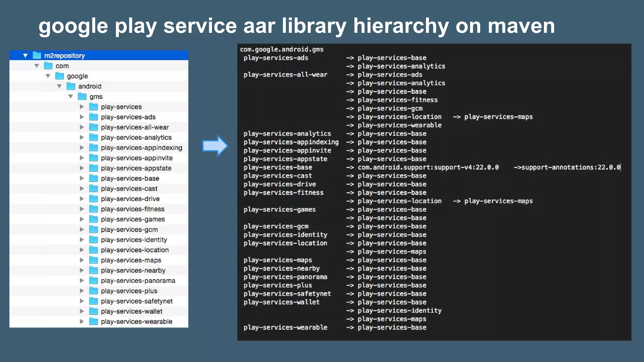
Task: Click the play-services-wallet folder icon
Action: point(93,311)
